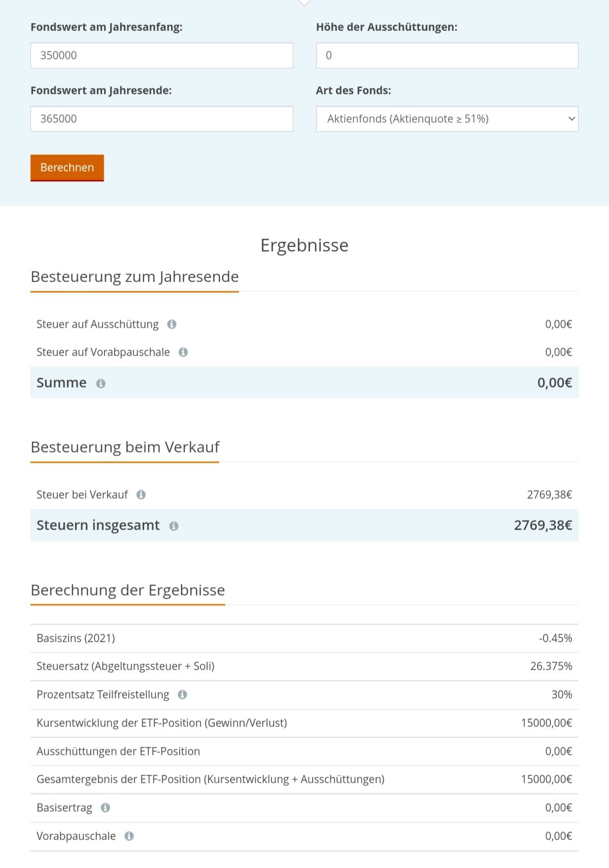Select the Höhe der Ausschüttungen field
609x868 pixels.
[447, 55]
